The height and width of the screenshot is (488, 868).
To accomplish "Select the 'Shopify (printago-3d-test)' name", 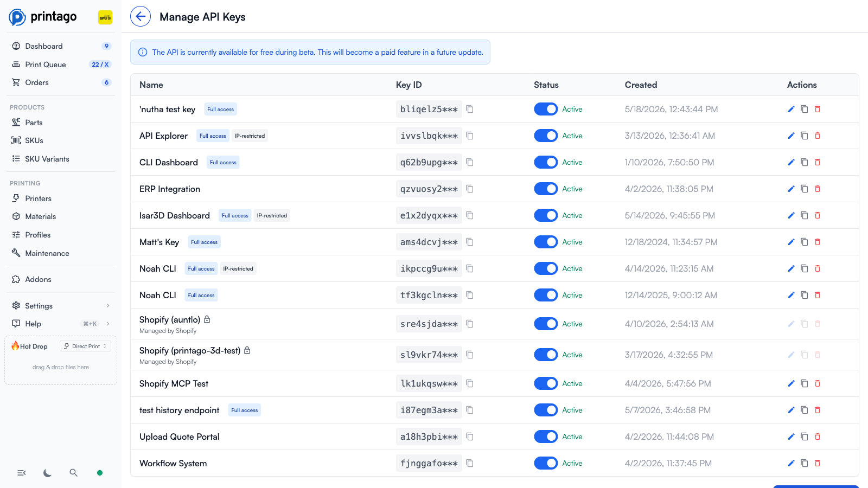I will (190, 351).
